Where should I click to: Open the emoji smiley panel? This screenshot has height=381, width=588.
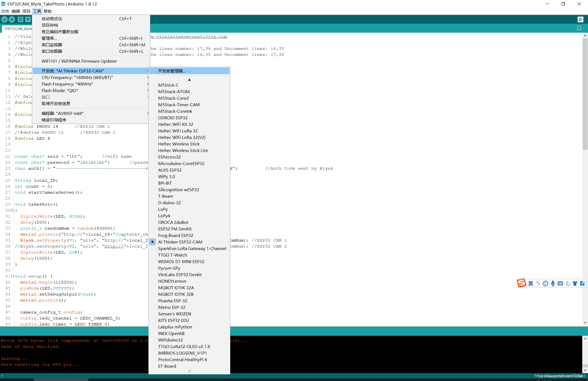click(x=545, y=284)
